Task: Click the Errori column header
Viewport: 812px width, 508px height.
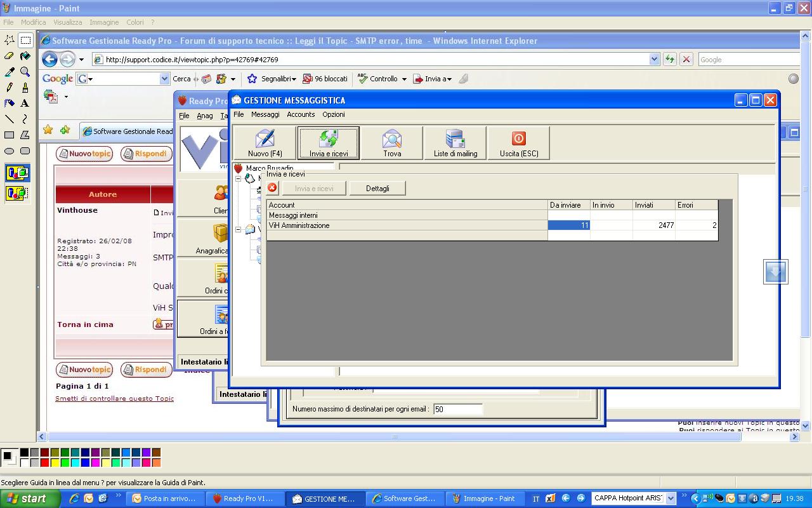Action: pyautogui.click(x=697, y=205)
